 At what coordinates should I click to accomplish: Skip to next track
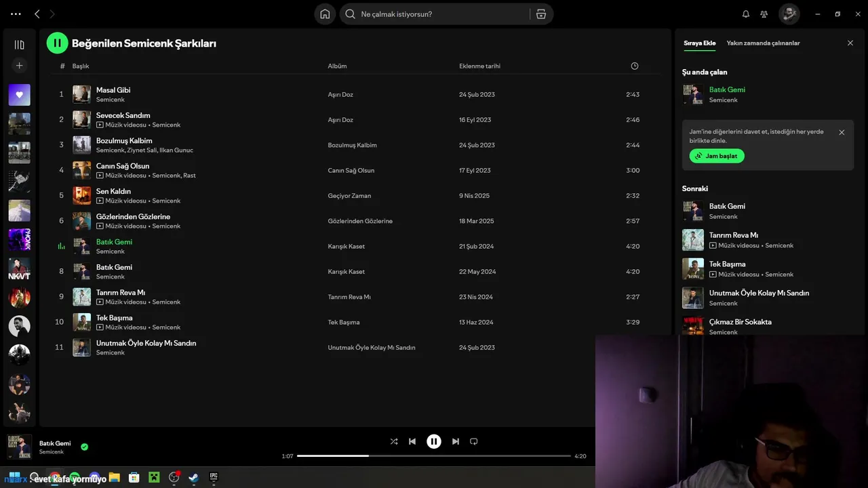[456, 441]
